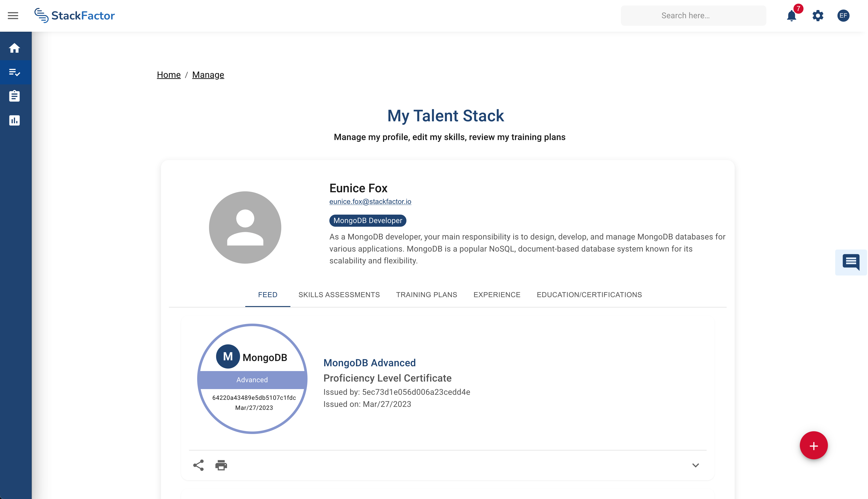The width and height of the screenshot is (868, 499).
Task: Open the clipboard sidebar icon
Action: click(14, 96)
